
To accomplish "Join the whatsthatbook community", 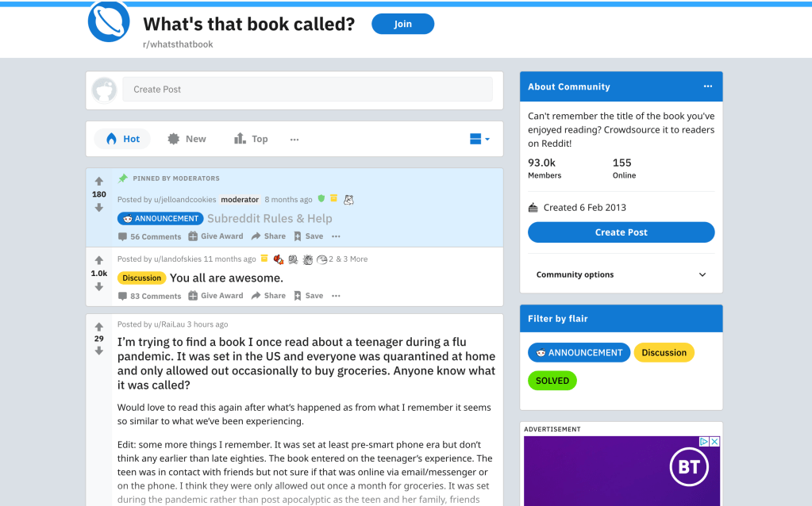I will point(402,24).
